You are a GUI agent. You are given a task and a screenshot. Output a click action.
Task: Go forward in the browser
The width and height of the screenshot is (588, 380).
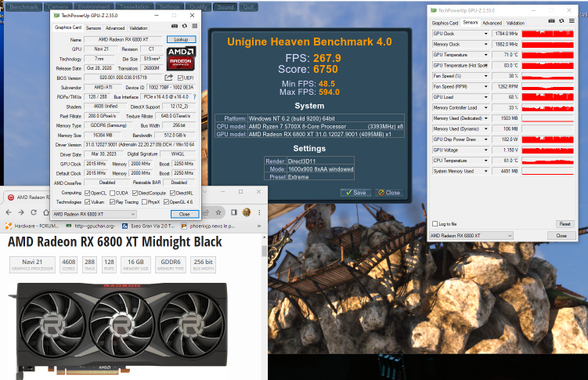(21, 212)
